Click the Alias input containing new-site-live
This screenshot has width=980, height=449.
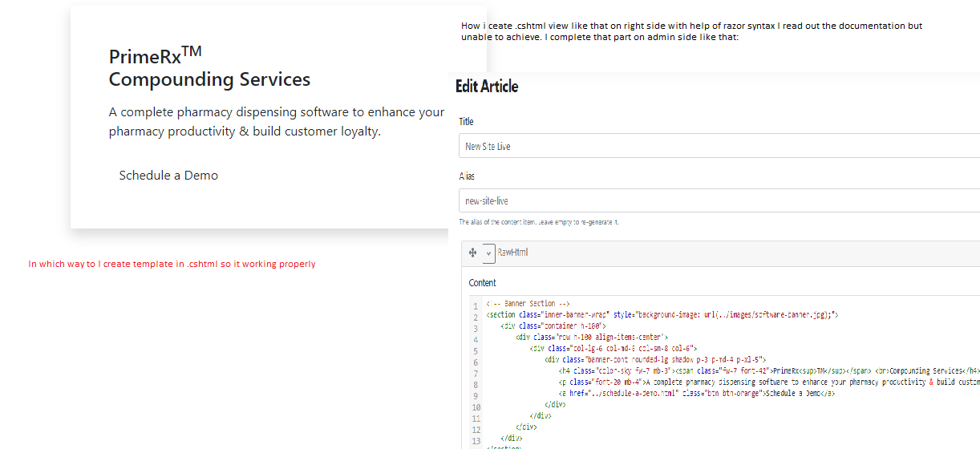(x=719, y=200)
